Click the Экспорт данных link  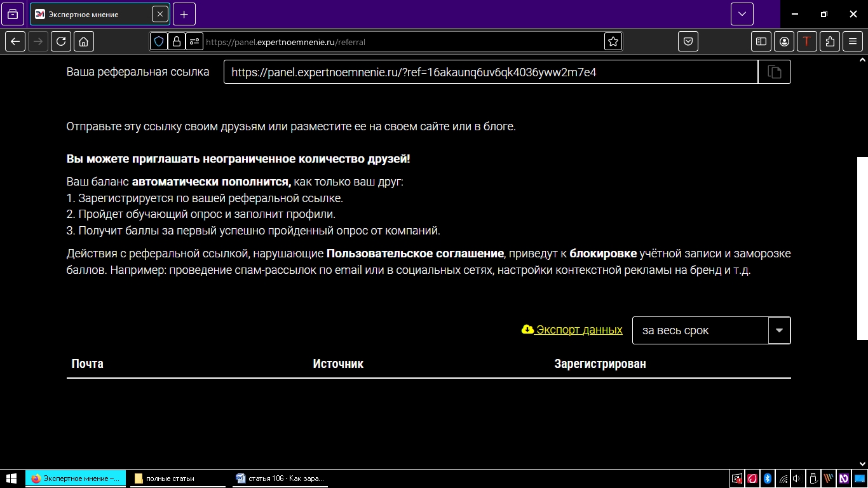572,330
